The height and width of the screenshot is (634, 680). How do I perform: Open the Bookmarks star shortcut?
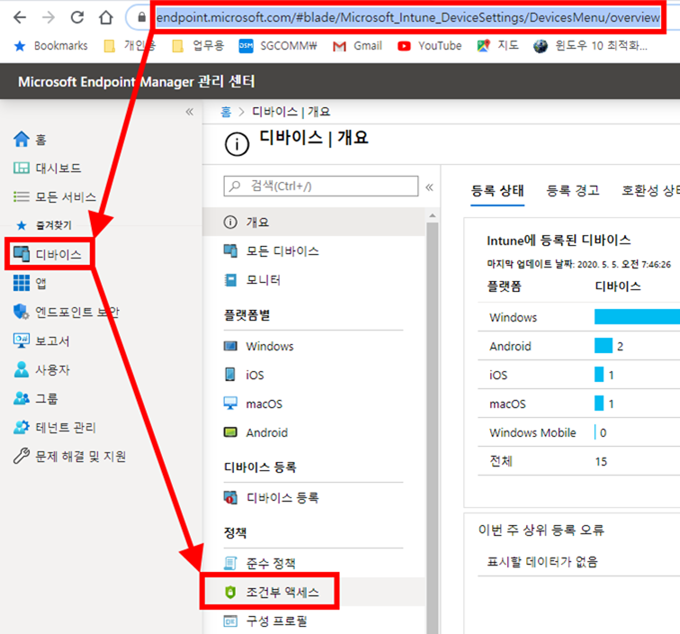51,46
